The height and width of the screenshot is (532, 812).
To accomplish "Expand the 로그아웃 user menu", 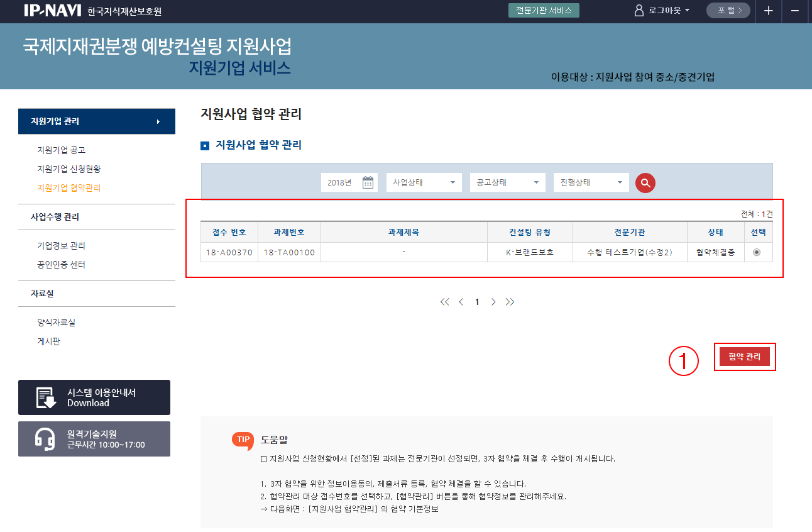I will [662, 11].
